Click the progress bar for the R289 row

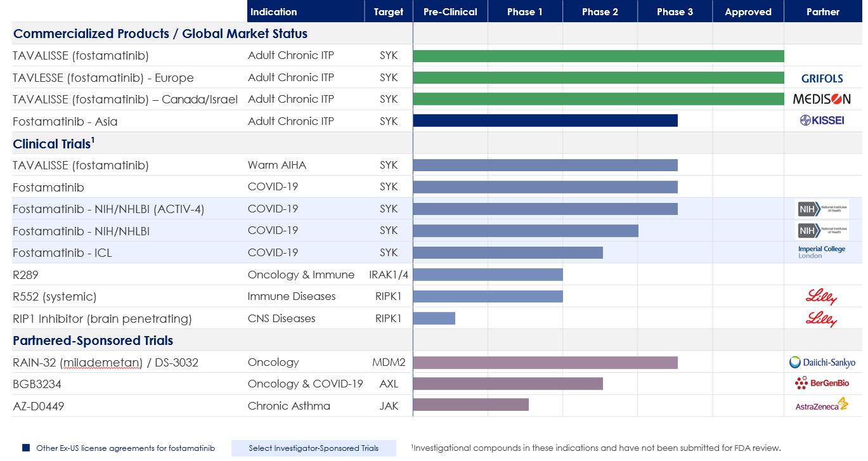[488, 275]
